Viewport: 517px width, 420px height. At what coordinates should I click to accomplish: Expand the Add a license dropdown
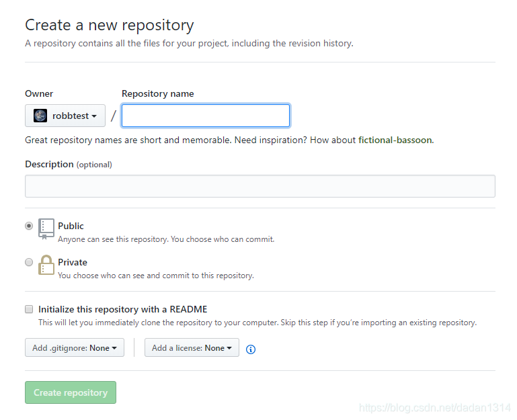[192, 347]
